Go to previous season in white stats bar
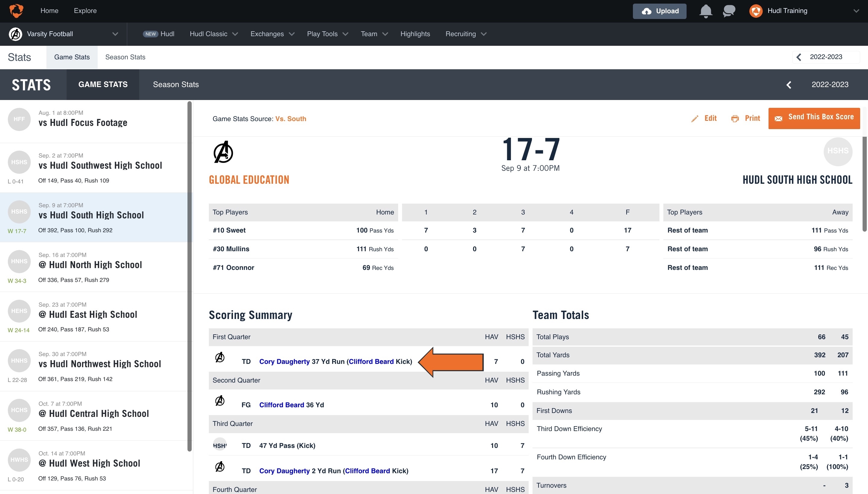The image size is (868, 494). click(x=799, y=57)
